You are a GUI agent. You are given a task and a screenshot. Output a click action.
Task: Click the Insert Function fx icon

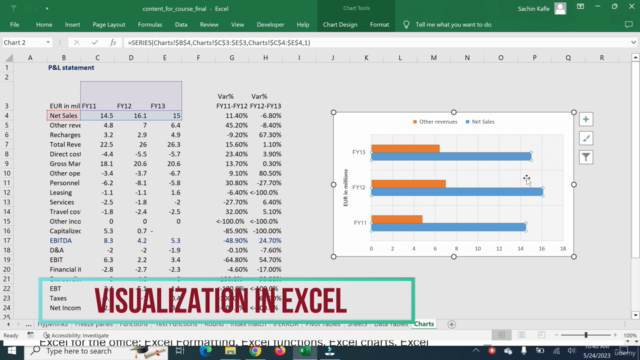[x=113, y=42]
